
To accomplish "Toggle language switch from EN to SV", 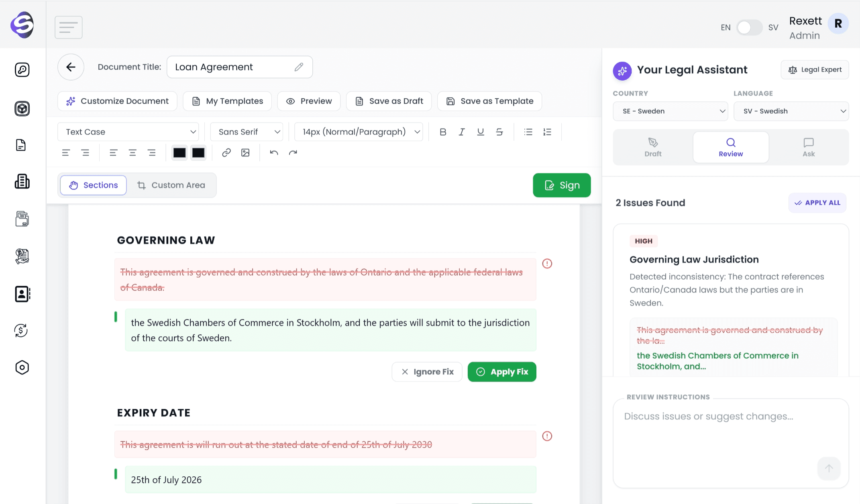I will click(x=749, y=28).
